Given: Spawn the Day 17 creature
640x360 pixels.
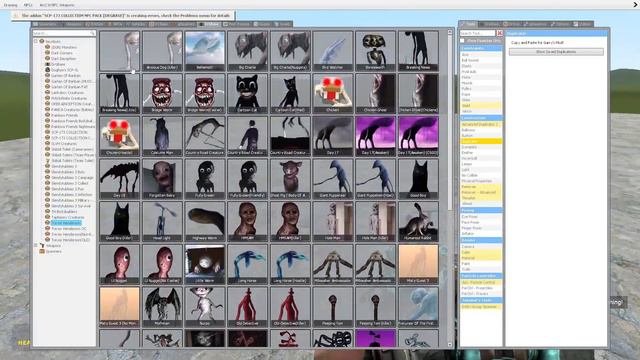Looking at the screenshot, I should [333, 136].
